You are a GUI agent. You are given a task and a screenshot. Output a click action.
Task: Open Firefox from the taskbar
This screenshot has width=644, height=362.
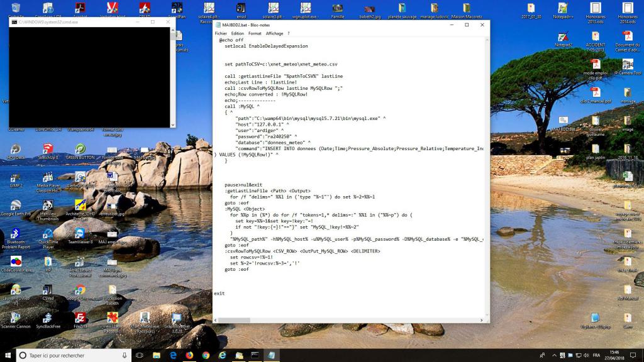pyautogui.click(x=189, y=355)
